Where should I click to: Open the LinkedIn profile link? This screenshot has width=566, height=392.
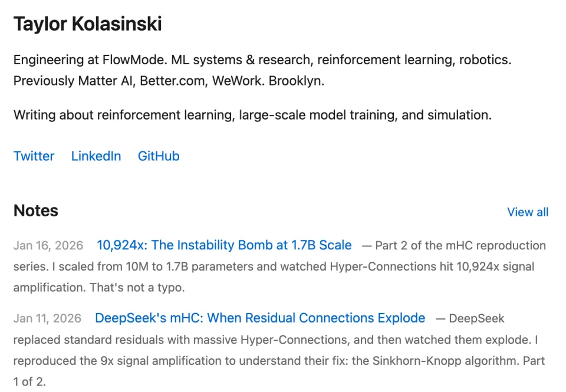tap(96, 156)
